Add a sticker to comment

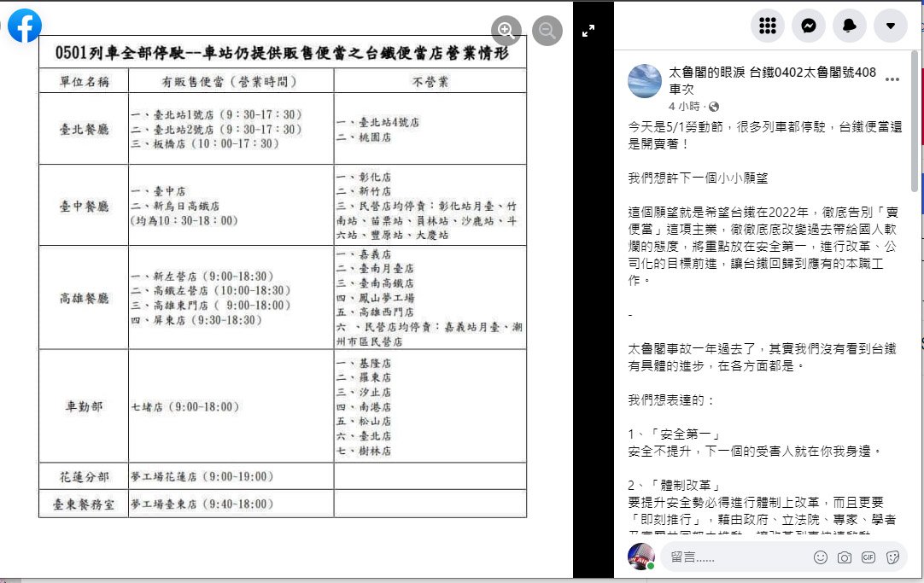(892, 557)
